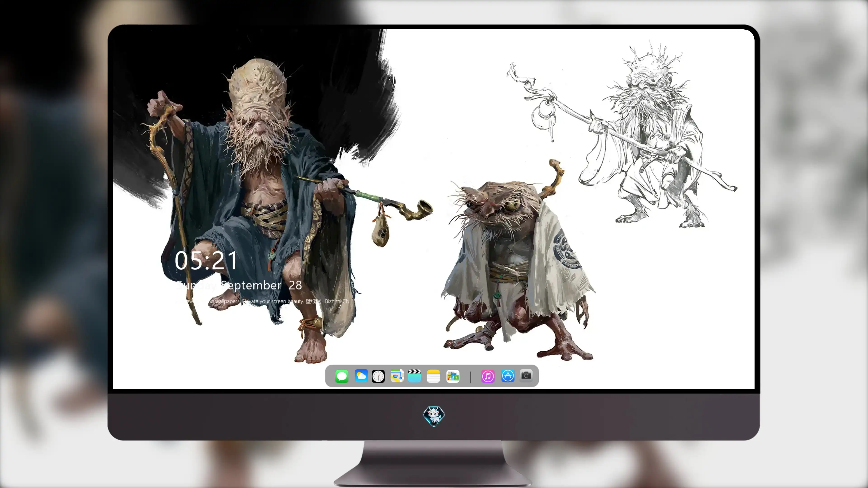Image resolution: width=868 pixels, height=488 pixels.
Task: Open the Clock app icon
Action: [378, 376]
